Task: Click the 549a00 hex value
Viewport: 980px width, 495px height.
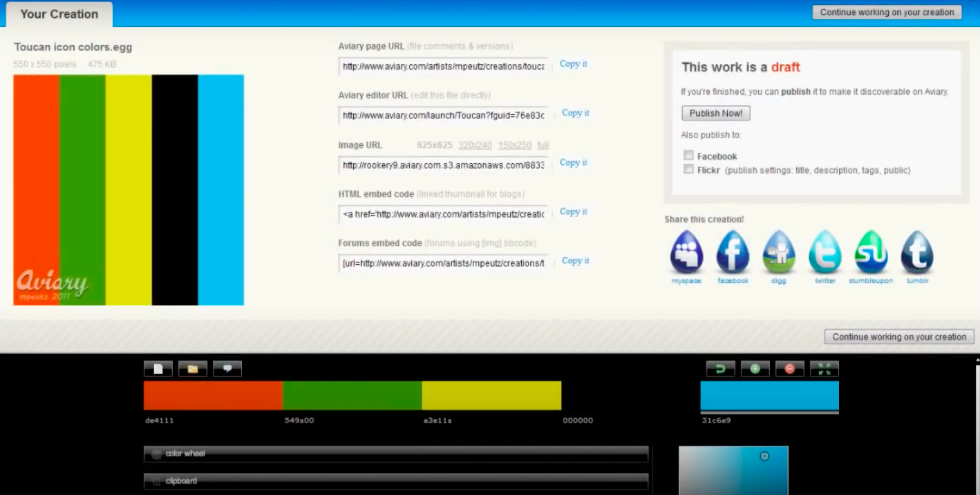Action: coord(299,420)
